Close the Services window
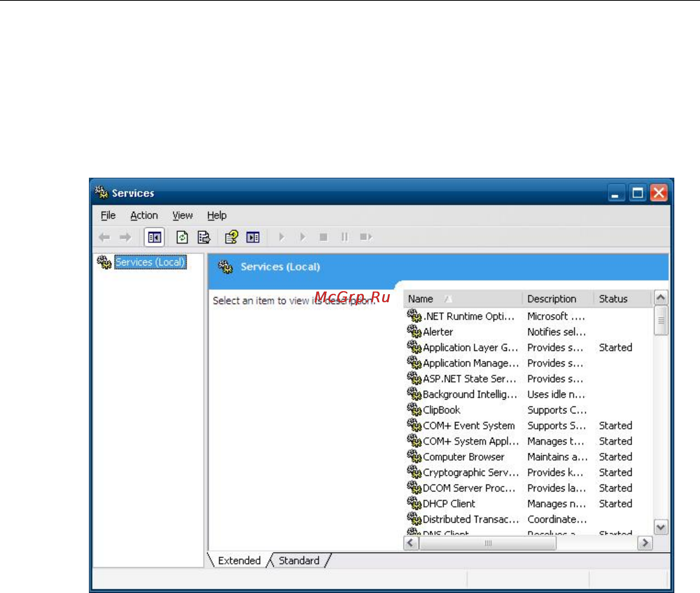The height and width of the screenshot is (593, 700). tap(659, 193)
